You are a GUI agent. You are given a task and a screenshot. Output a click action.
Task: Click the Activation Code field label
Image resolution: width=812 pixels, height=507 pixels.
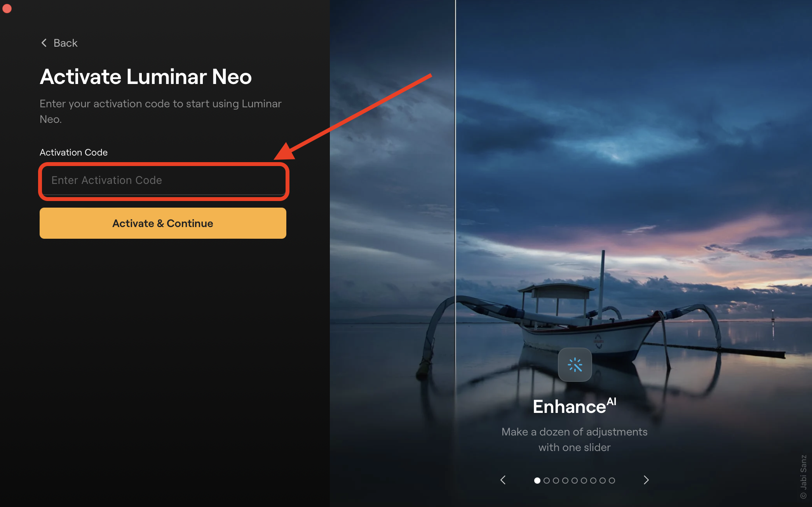click(73, 152)
